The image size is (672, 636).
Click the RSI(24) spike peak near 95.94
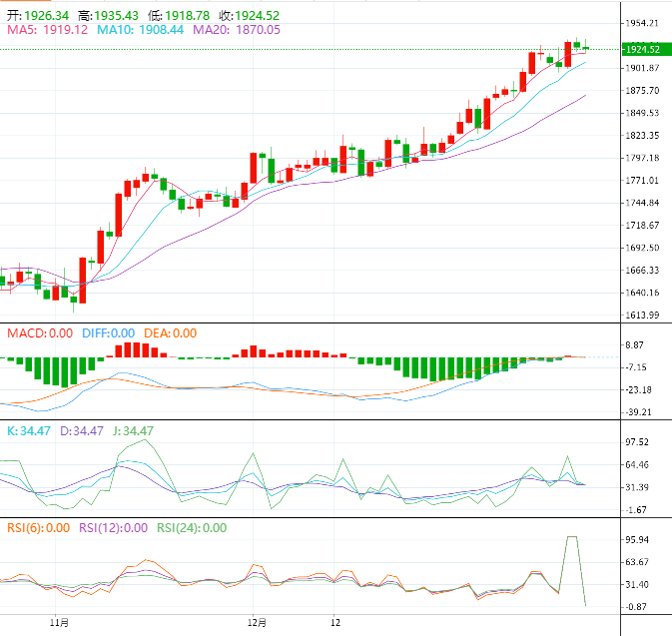[x=572, y=536]
